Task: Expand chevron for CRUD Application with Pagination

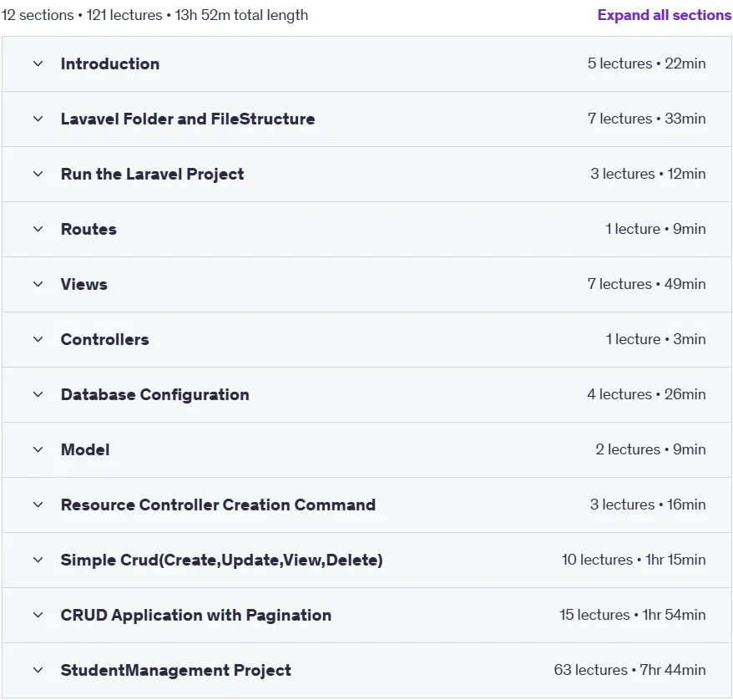Action: coord(38,616)
